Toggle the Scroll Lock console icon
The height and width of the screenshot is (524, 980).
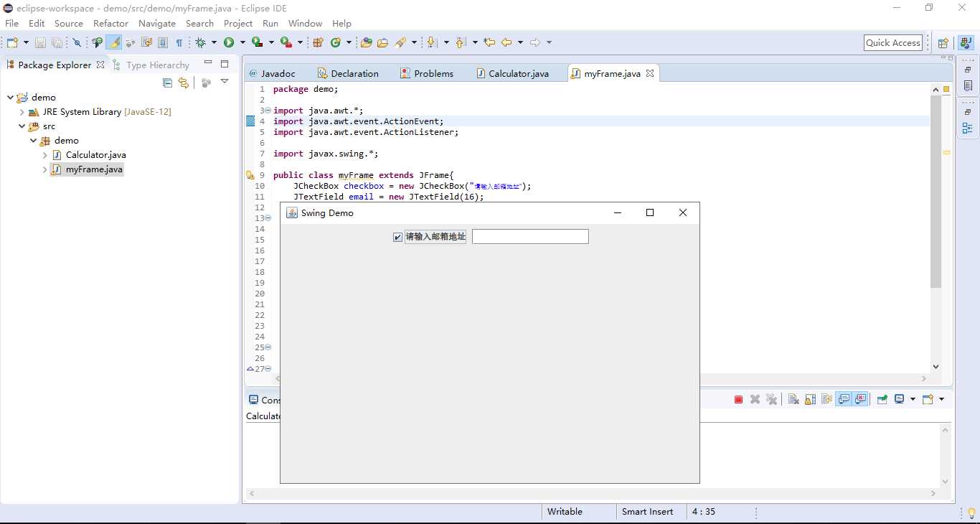[810, 400]
